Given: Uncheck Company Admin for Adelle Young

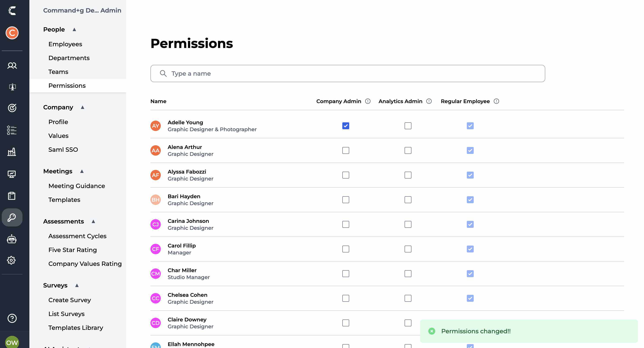Looking at the screenshot, I should pyautogui.click(x=346, y=126).
